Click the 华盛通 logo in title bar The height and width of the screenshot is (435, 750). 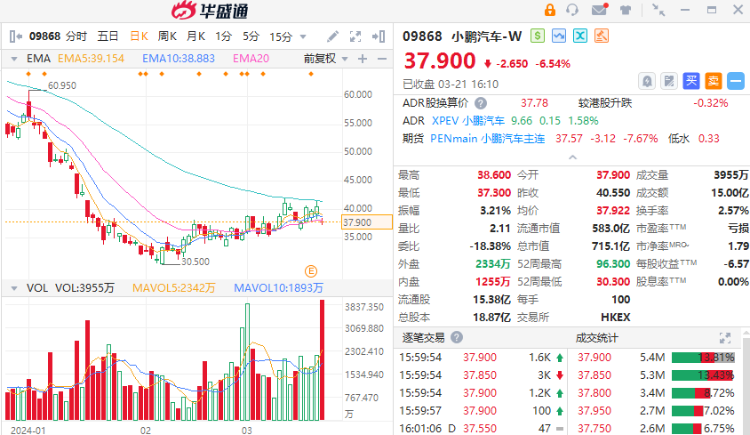point(210,11)
